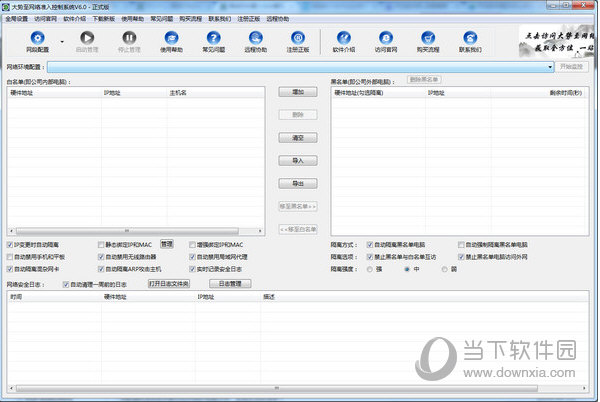Open 使用帮助 toolbar icon

pos(169,41)
